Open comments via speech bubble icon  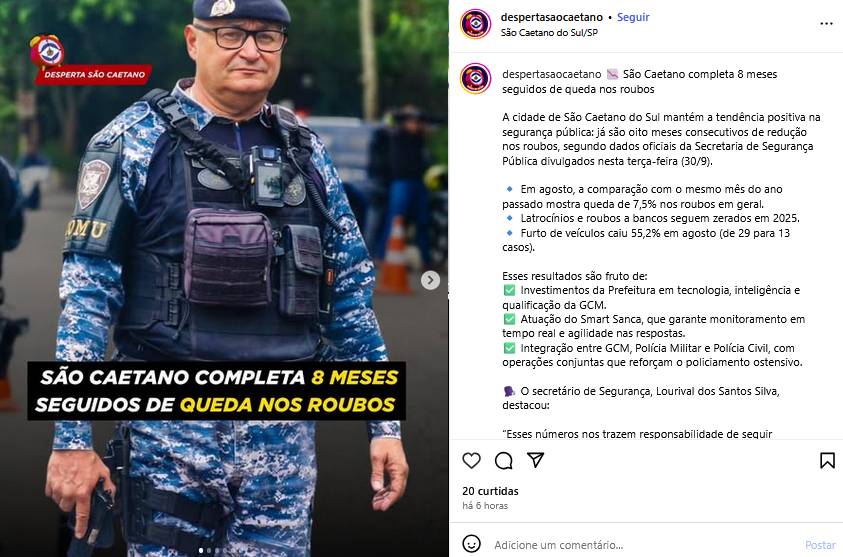504,461
